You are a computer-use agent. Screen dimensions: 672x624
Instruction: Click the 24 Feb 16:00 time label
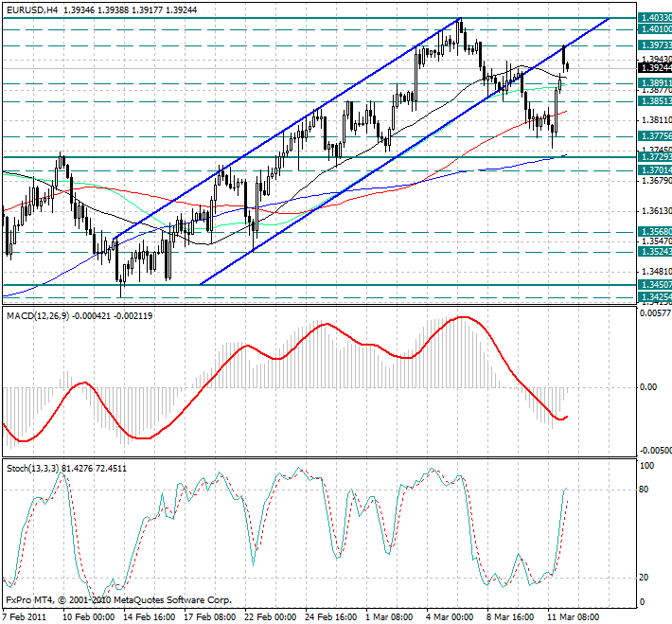pyautogui.click(x=331, y=617)
